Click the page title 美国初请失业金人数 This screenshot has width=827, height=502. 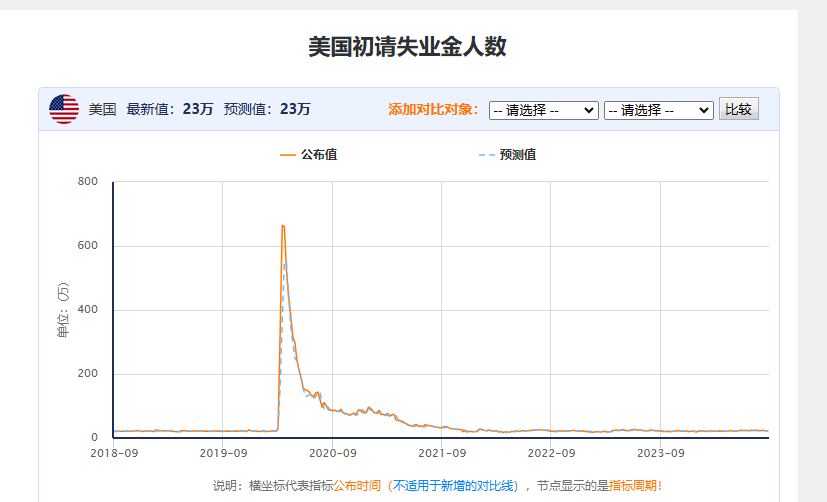coord(407,47)
